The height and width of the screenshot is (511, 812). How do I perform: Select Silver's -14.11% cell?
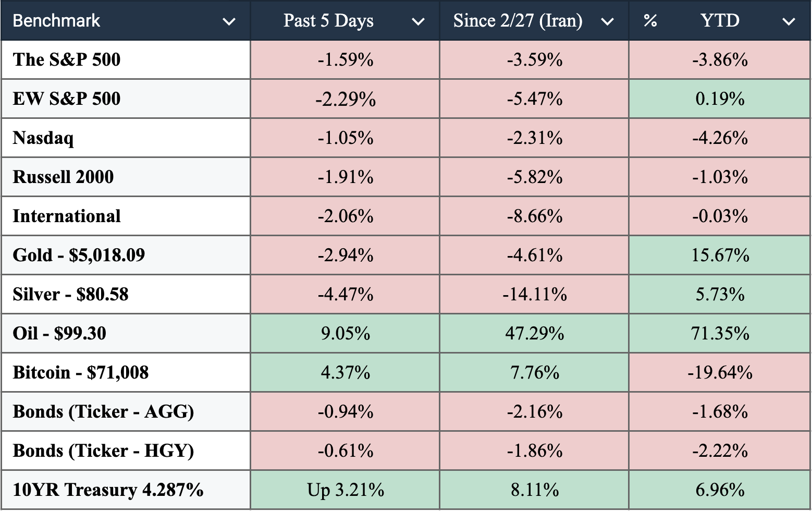(535, 295)
